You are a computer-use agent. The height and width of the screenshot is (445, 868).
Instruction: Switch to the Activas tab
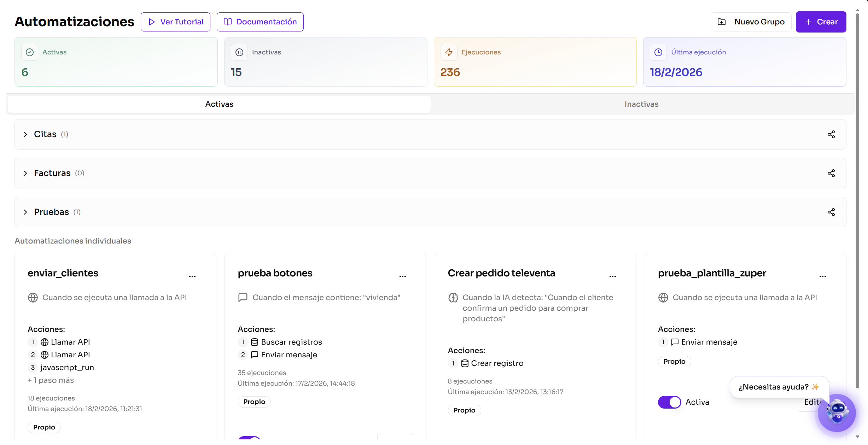click(x=219, y=104)
